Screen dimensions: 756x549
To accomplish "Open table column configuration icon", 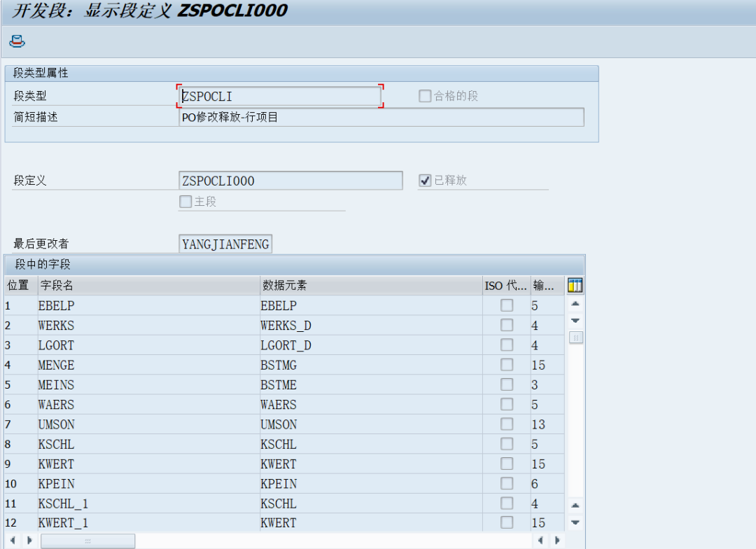I will point(575,285).
